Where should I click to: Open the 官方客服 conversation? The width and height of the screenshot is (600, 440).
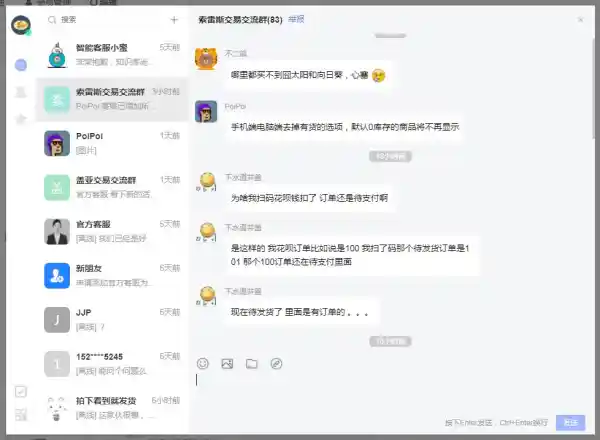pos(112,231)
